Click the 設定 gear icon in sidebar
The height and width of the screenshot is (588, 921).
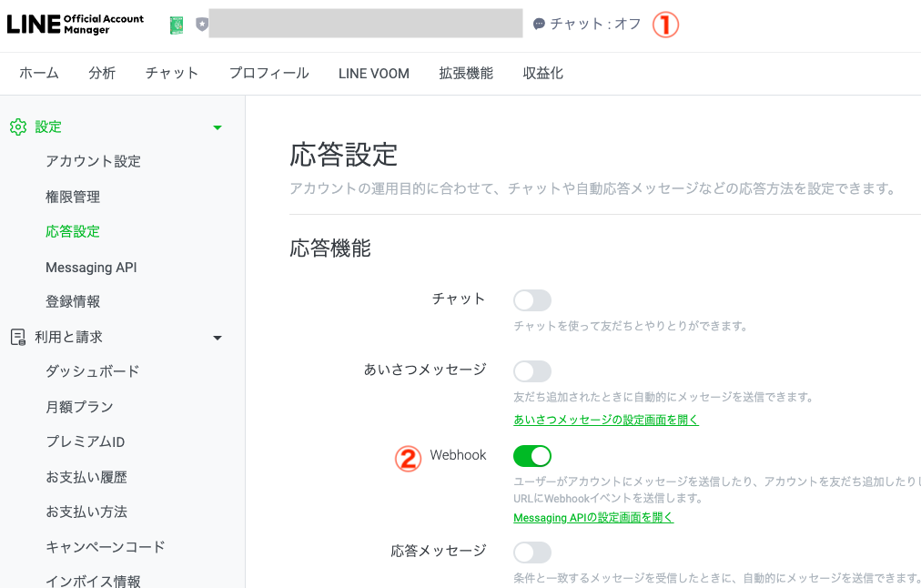click(x=18, y=127)
